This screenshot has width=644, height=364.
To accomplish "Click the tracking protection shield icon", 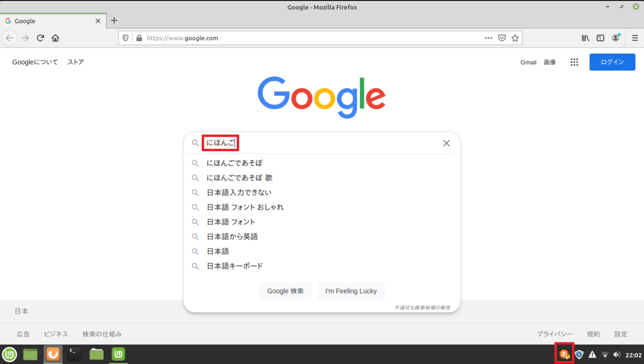I will (x=126, y=38).
